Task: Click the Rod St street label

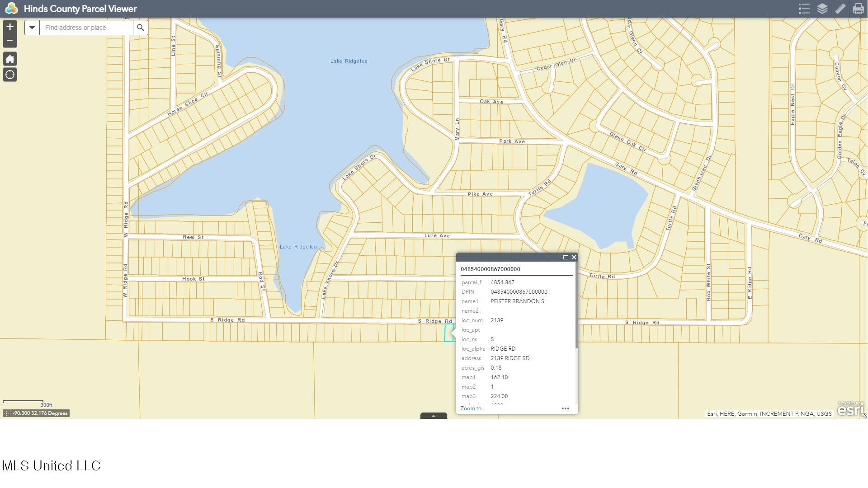Action: click(261, 281)
